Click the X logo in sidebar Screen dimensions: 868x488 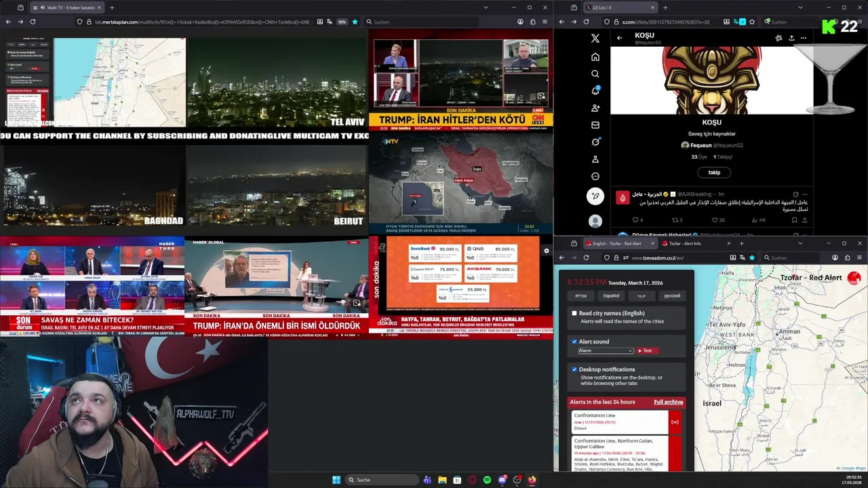(595, 39)
